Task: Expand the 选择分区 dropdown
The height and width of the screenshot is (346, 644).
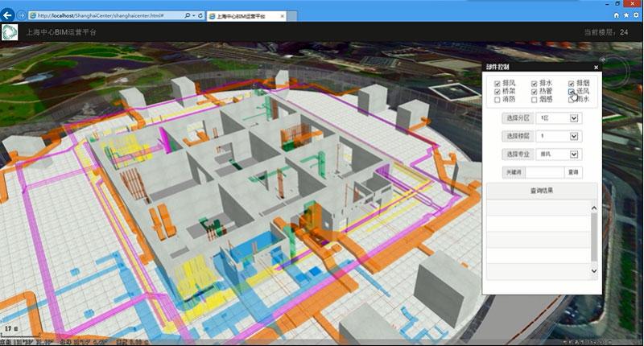Action: tap(574, 118)
